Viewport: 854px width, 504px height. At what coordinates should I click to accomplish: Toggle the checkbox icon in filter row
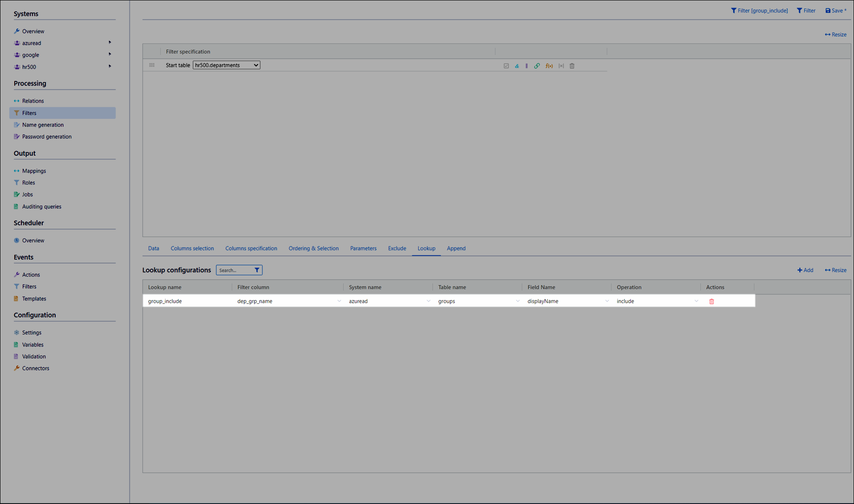coord(506,66)
